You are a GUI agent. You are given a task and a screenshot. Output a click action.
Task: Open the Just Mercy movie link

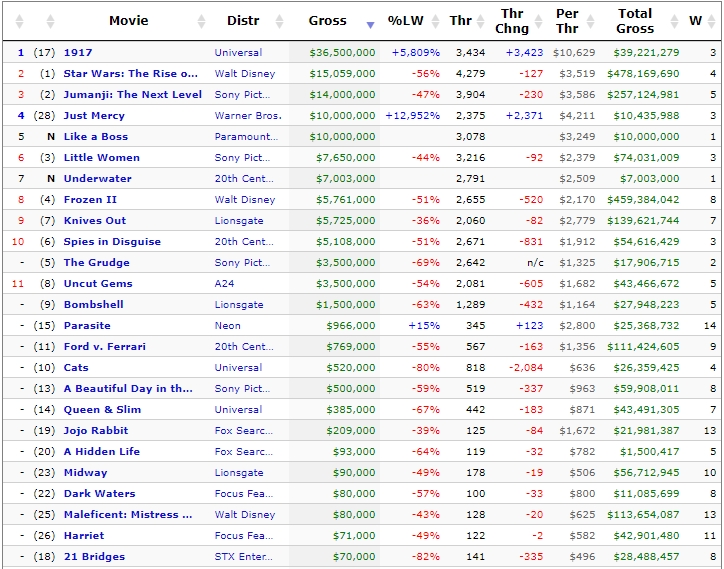tap(94, 115)
